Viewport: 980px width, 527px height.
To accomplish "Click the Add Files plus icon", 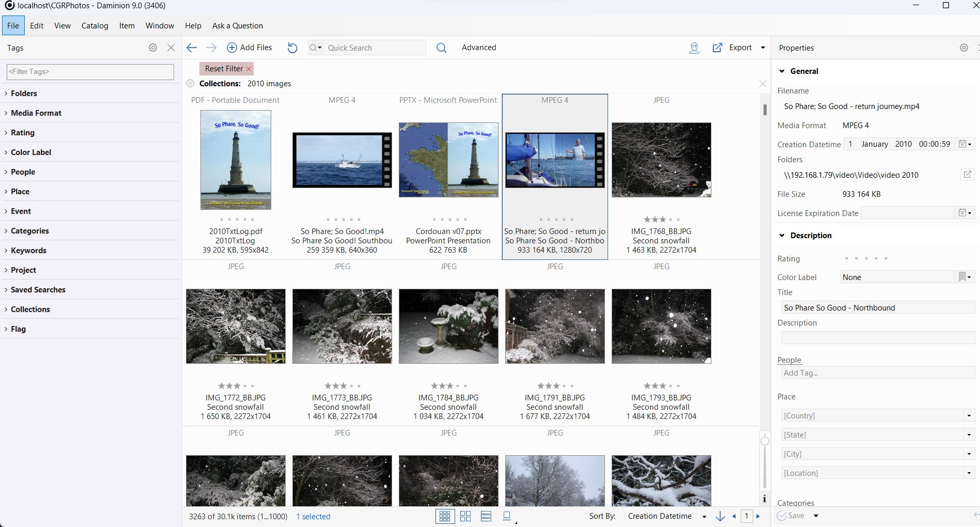I will click(232, 48).
